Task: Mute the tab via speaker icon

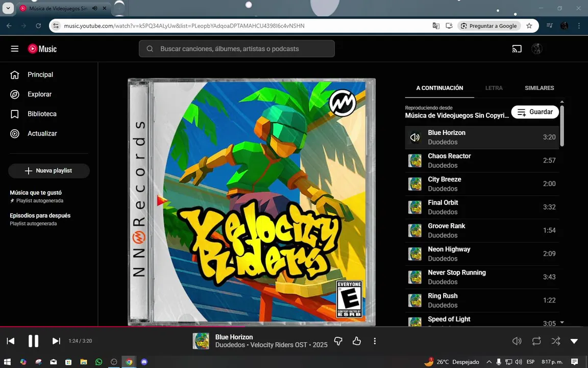Action: (95, 8)
